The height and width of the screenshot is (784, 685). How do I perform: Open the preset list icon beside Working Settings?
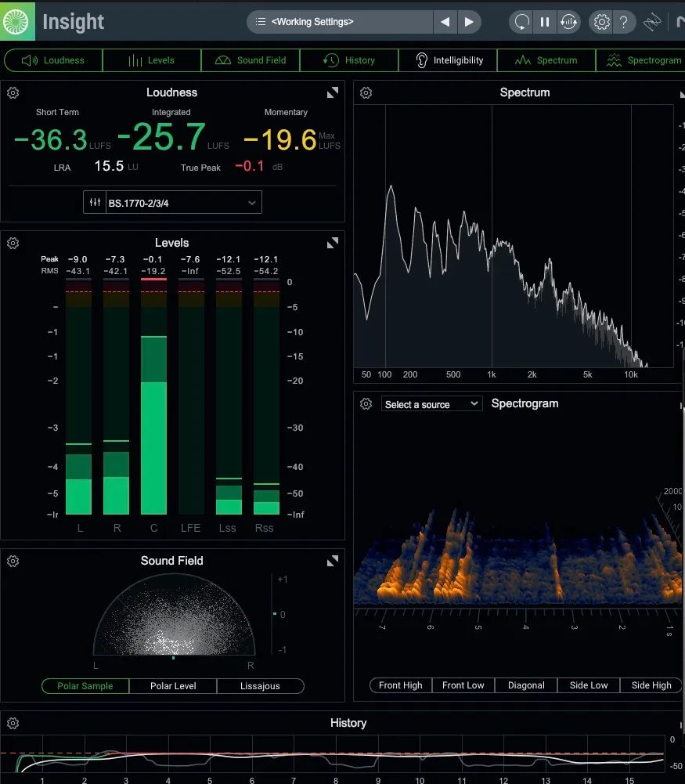coord(261,21)
